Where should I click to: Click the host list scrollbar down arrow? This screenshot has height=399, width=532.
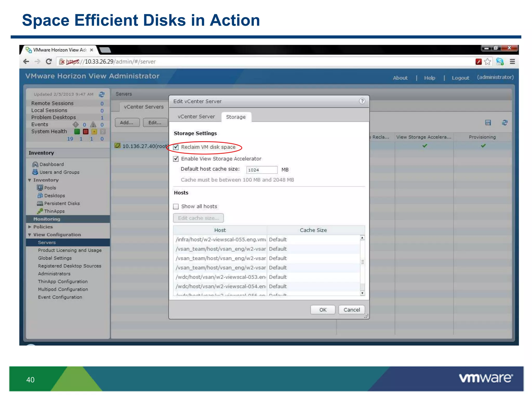[x=362, y=293]
